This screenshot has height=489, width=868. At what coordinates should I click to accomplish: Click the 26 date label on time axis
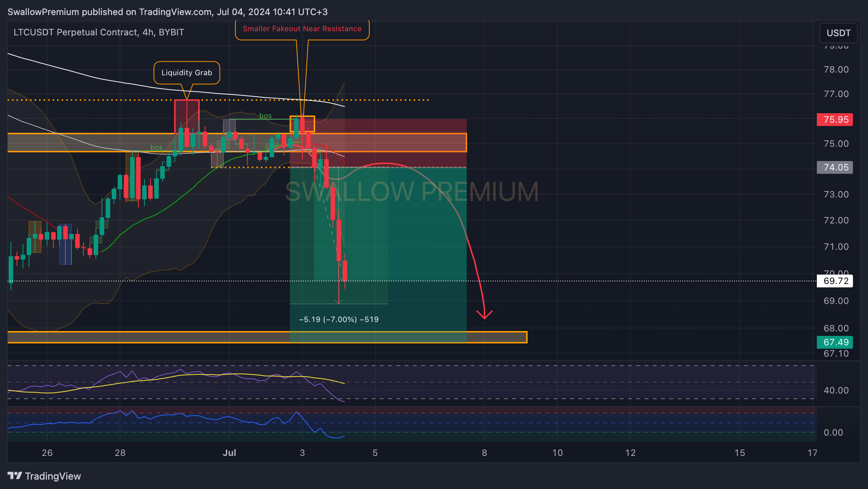(x=47, y=453)
